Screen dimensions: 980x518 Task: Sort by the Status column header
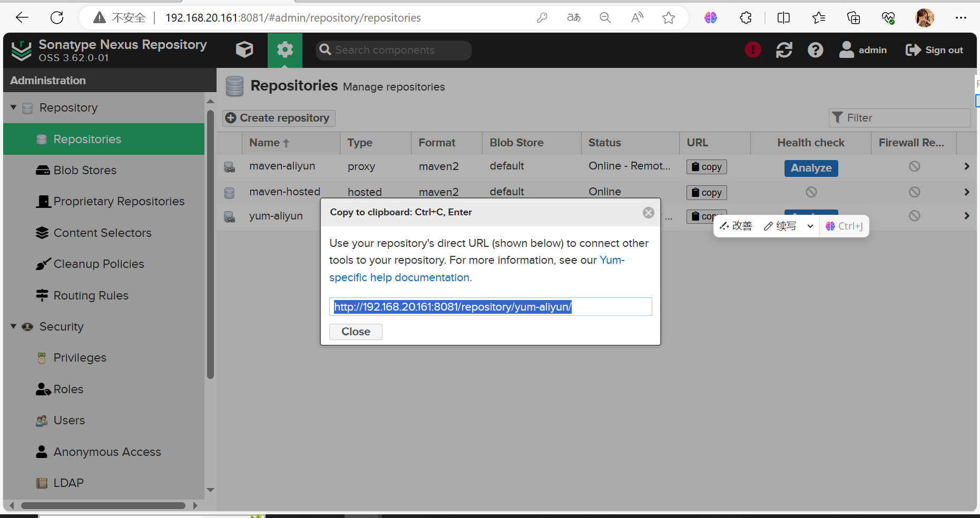click(x=630, y=143)
